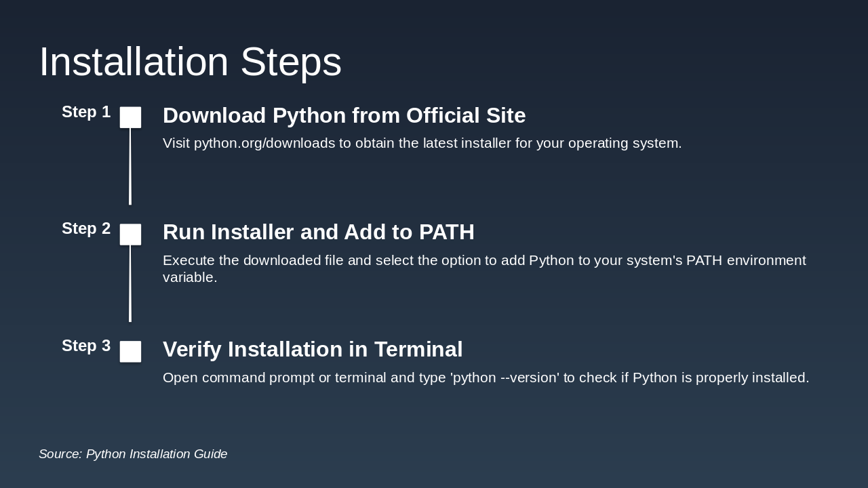Click the Step 3 white square marker
The height and width of the screenshot is (488, 868).
[130, 352]
